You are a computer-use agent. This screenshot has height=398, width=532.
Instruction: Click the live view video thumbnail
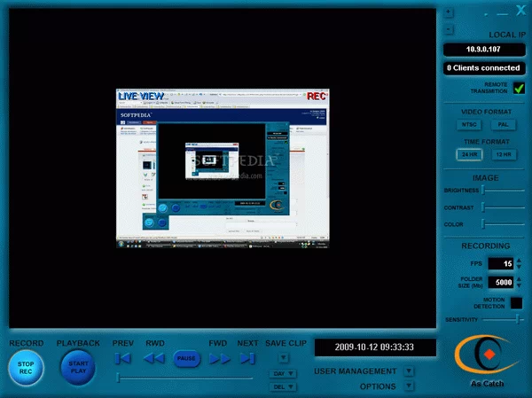[223, 168]
